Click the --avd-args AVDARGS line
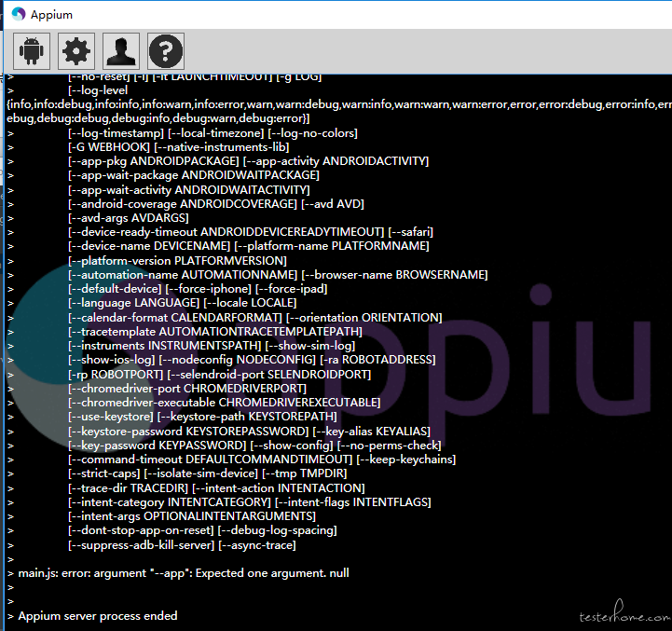This screenshot has width=672, height=631. (128, 218)
